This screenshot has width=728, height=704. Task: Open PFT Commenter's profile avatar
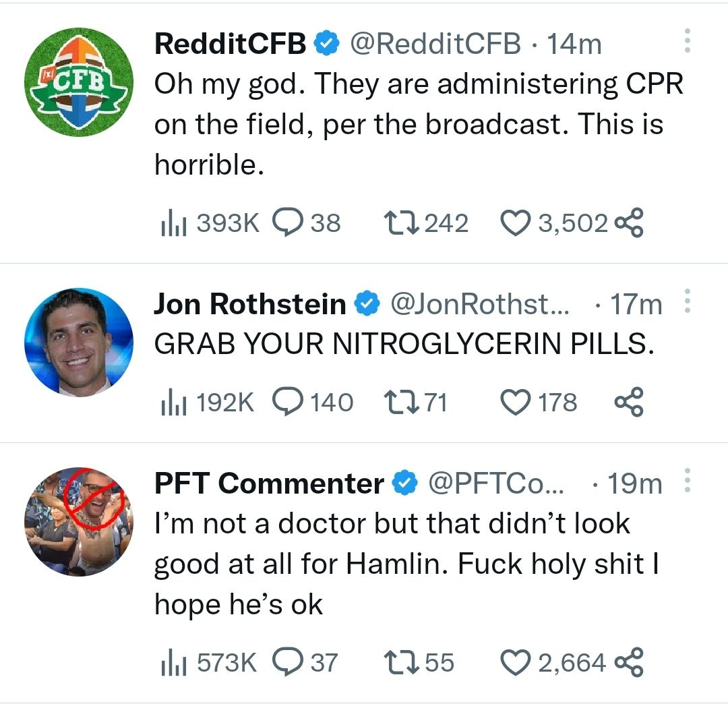click(78, 521)
